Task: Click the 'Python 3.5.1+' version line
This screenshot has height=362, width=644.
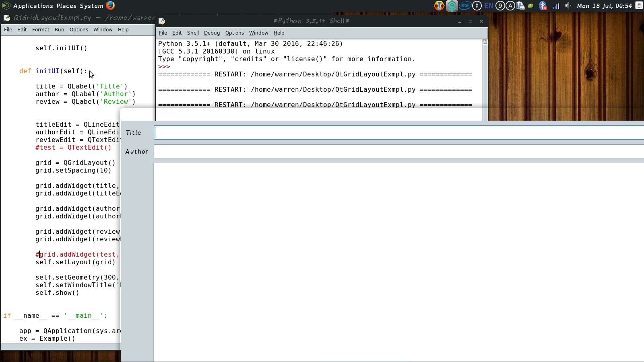Action: click(250, 44)
